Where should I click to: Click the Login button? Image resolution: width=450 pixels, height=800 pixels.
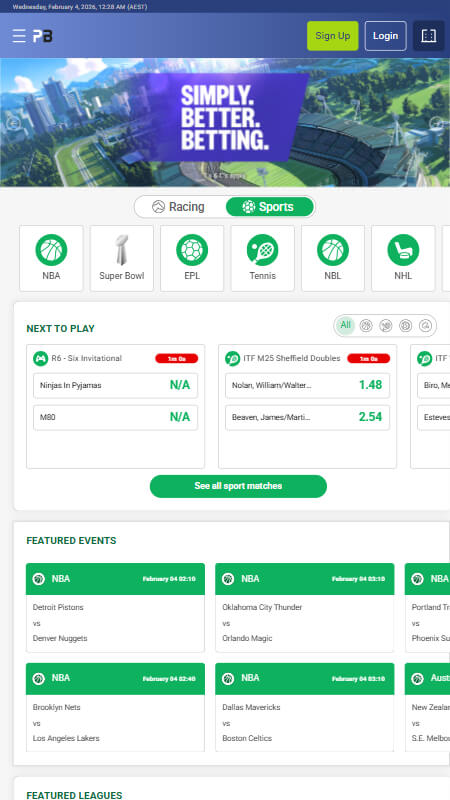point(386,36)
